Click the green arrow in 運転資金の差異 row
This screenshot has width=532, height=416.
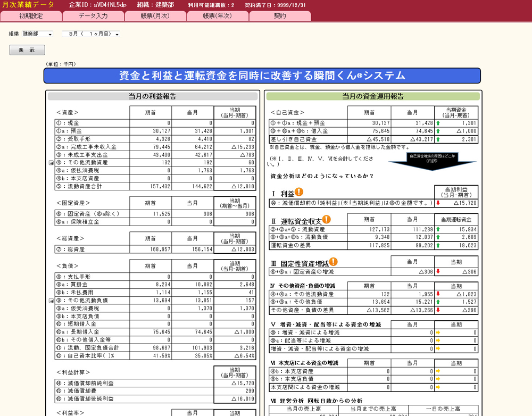pos(438,246)
